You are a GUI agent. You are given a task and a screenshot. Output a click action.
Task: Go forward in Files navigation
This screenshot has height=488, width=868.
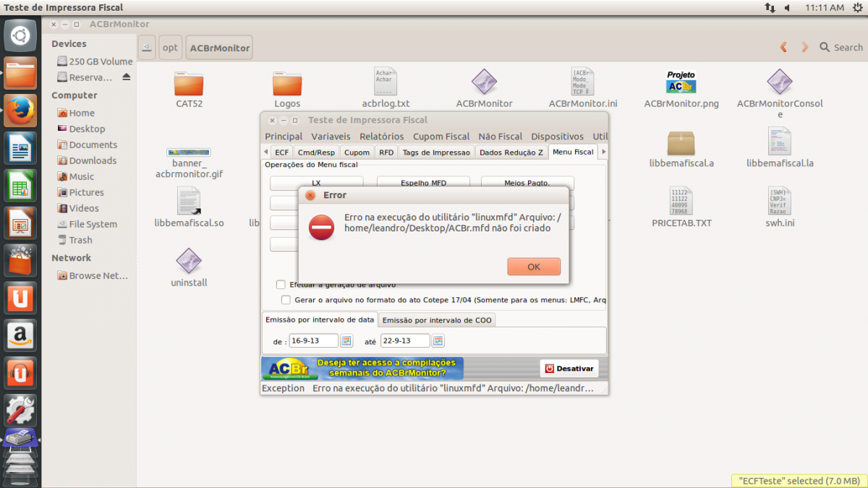[804, 47]
